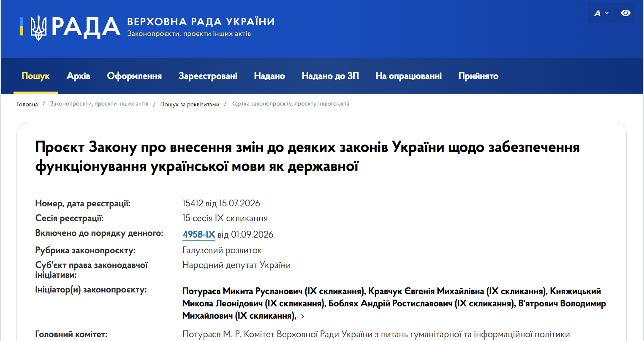
Task: Click the 'Картка законопроєкту, проєкту іншого акта' breadcrumb
Action: coord(290,104)
